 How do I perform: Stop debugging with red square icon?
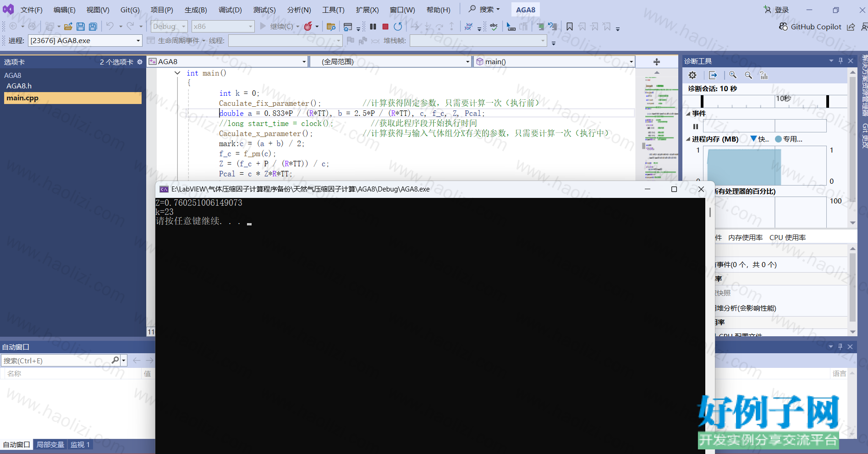[385, 27]
